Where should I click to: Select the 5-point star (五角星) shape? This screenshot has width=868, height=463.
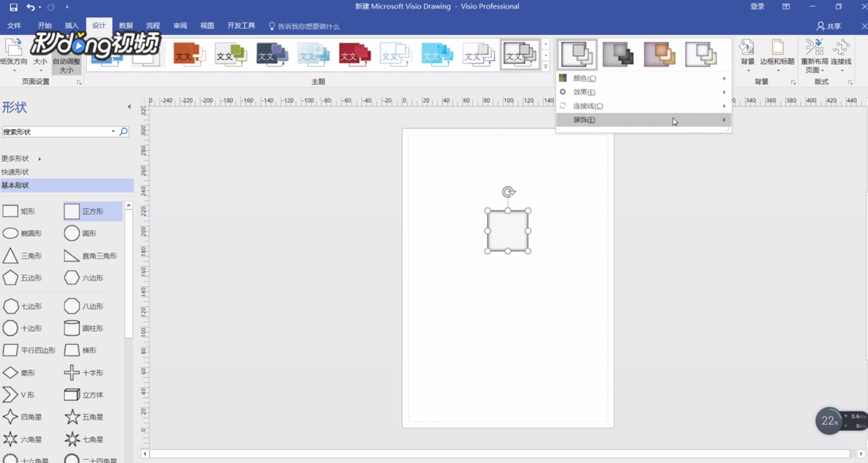coord(84,417)
